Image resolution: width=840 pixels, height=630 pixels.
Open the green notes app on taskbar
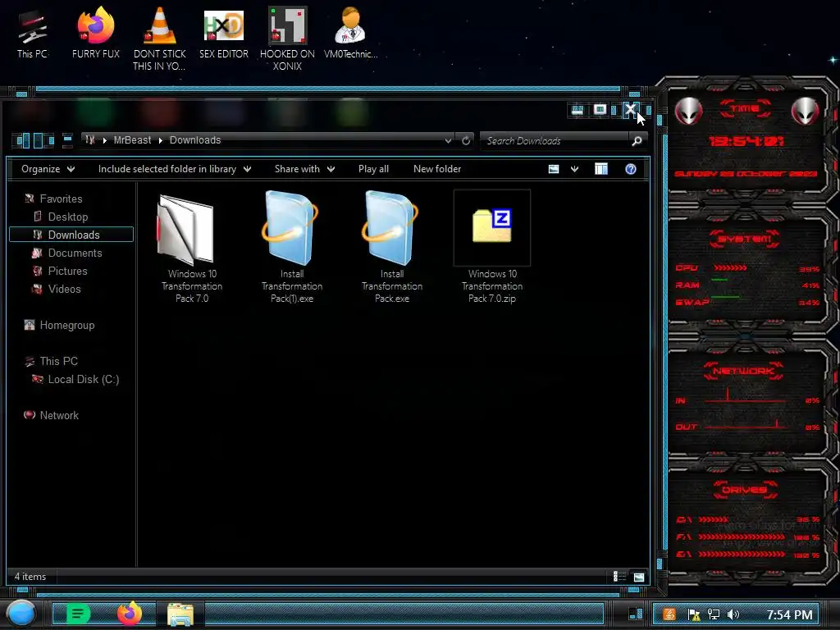78,614
